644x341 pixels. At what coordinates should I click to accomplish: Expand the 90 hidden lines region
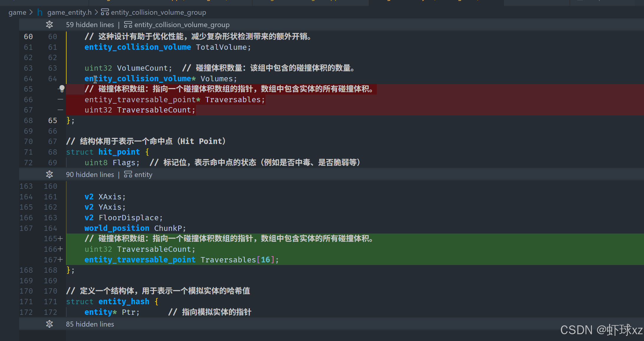(90, 175)
